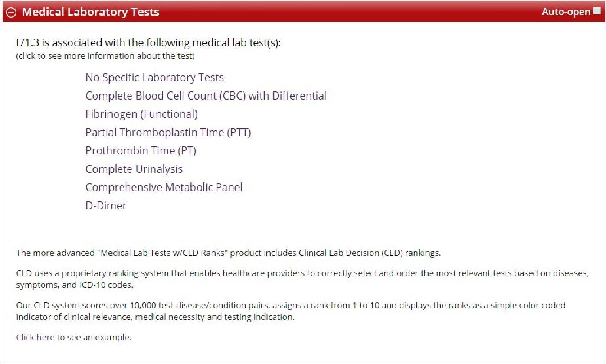Click the Auto-open label text
Screen dimensions: 606x364
tap(566, 12)
